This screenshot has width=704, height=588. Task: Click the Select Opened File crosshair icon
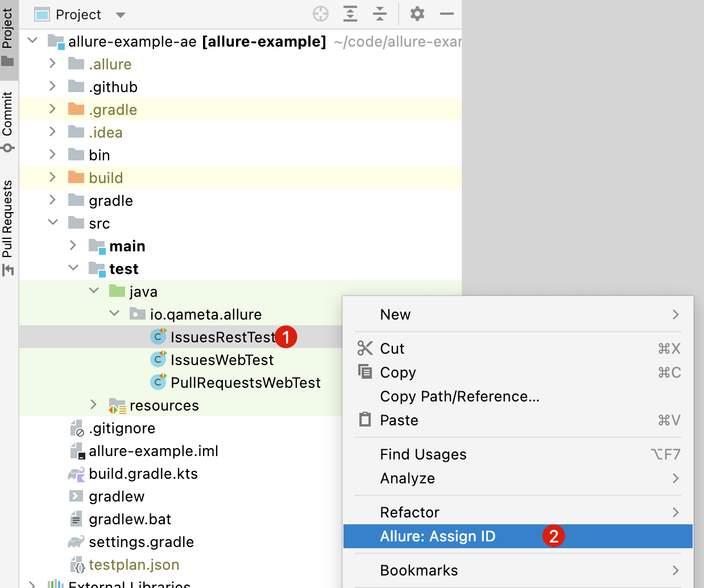click(321, 14)
